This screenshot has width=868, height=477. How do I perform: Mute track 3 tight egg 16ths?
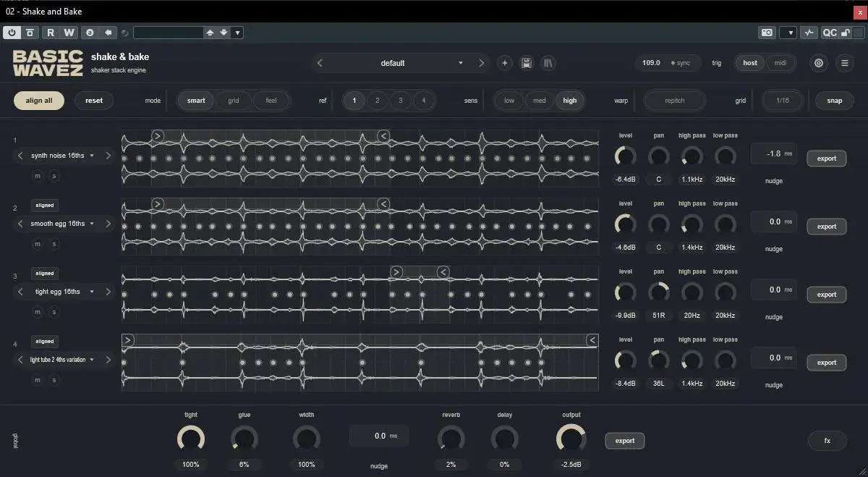(x=38, y=312)
